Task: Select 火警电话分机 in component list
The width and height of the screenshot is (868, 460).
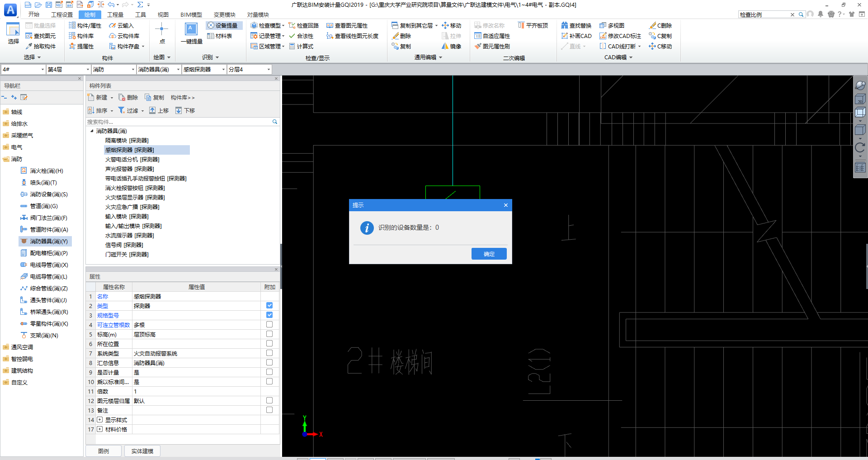Action: pyautogui.click(x=132, y=160)
